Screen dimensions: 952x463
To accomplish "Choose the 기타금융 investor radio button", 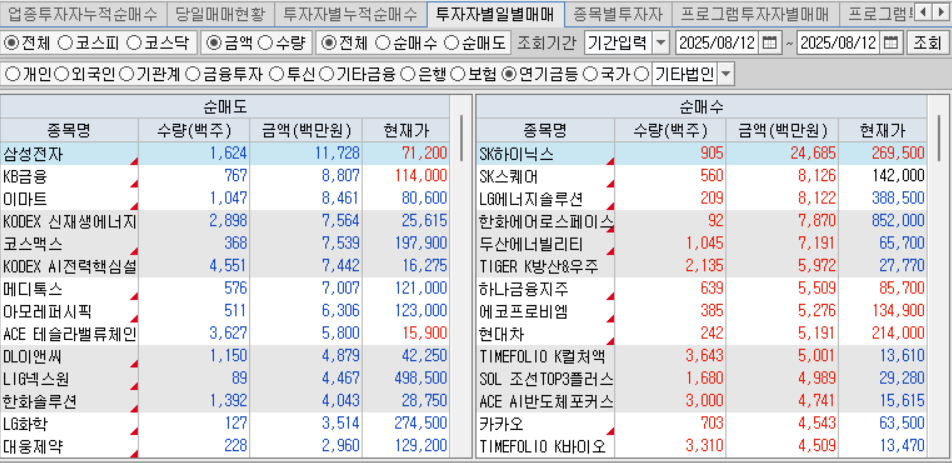I will [326, 75].
